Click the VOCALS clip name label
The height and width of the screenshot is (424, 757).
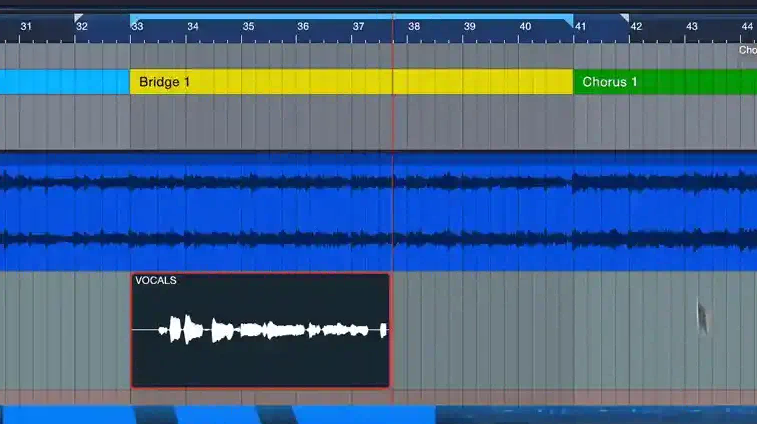coord(155,281)
